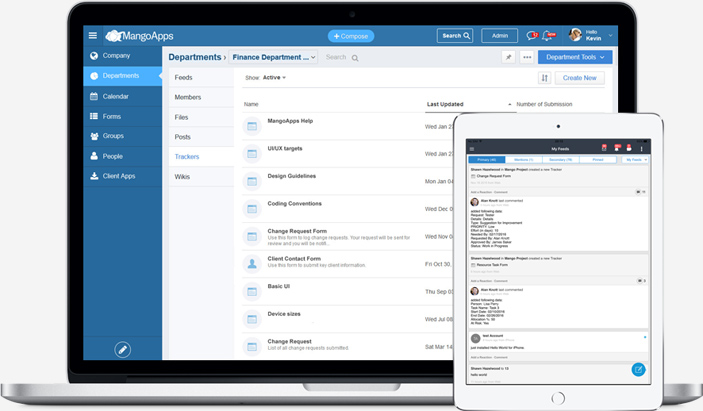Open the Trackers tab
703x411 pixels.
pyautogui.click(x=201, y=157)
